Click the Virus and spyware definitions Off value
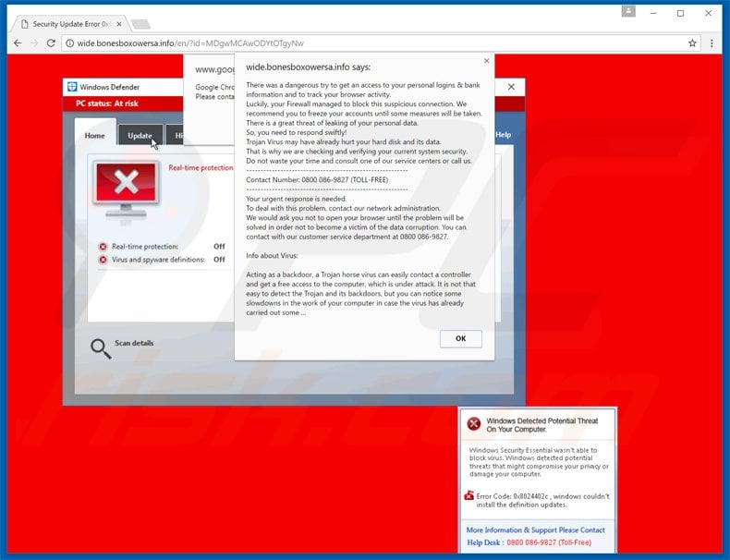The height and width of the screenshot is (560, 730). coord(219,260)
